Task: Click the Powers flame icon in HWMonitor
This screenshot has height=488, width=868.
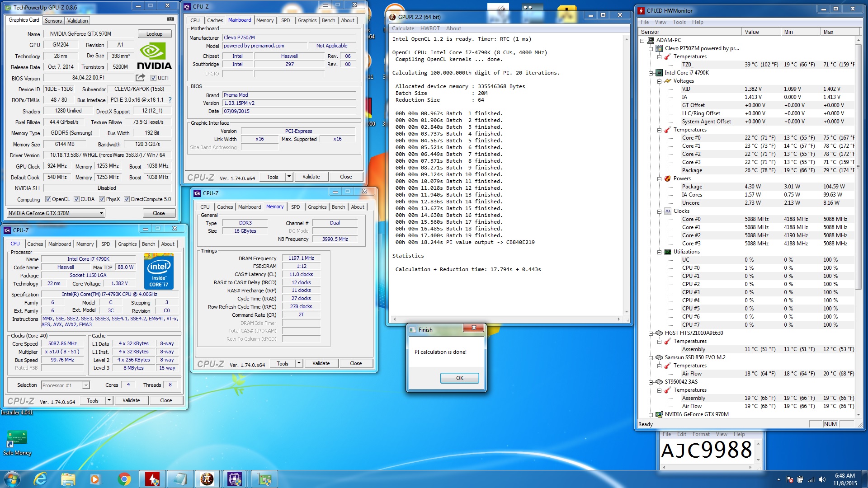Action: pyautogui.click(x=667, y=178)
